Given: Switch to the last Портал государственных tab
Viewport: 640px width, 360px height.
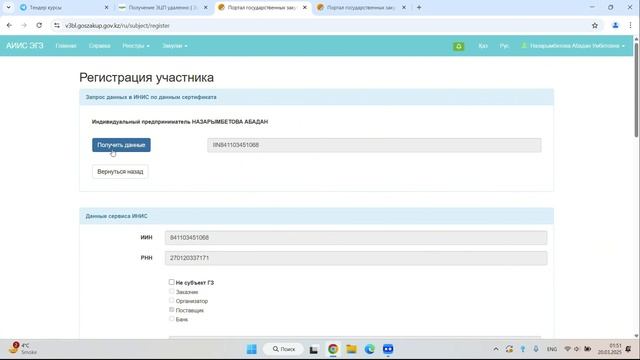Looking at the screenshot, I should pyautogui.click(x=361, y=7).
